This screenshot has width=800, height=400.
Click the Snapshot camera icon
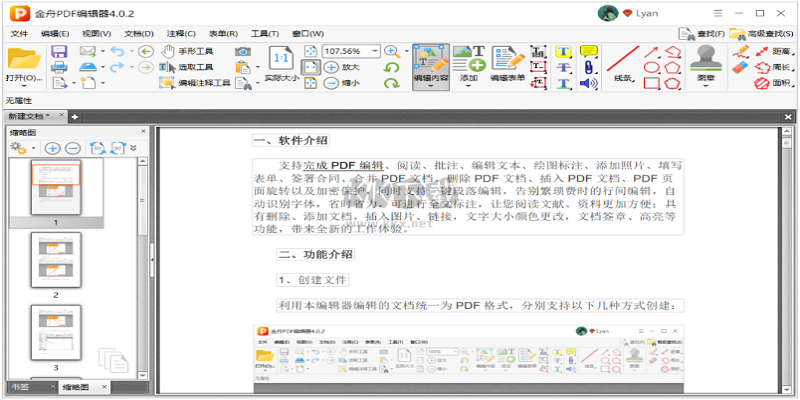[243, 51]
